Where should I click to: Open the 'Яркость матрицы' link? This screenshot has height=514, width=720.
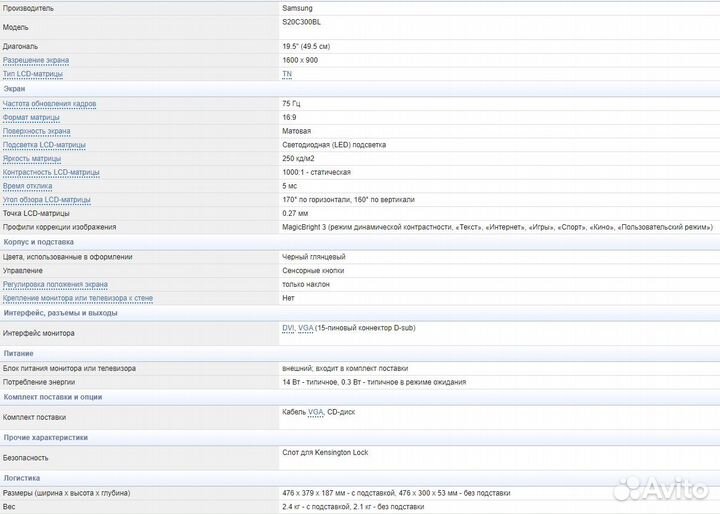click(32, 159)
